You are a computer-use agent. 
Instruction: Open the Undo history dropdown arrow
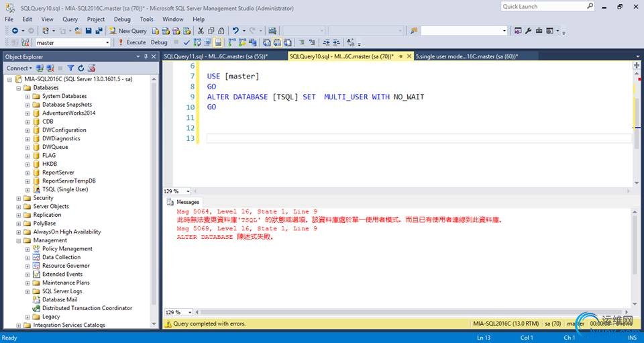(x=244, y=31)
